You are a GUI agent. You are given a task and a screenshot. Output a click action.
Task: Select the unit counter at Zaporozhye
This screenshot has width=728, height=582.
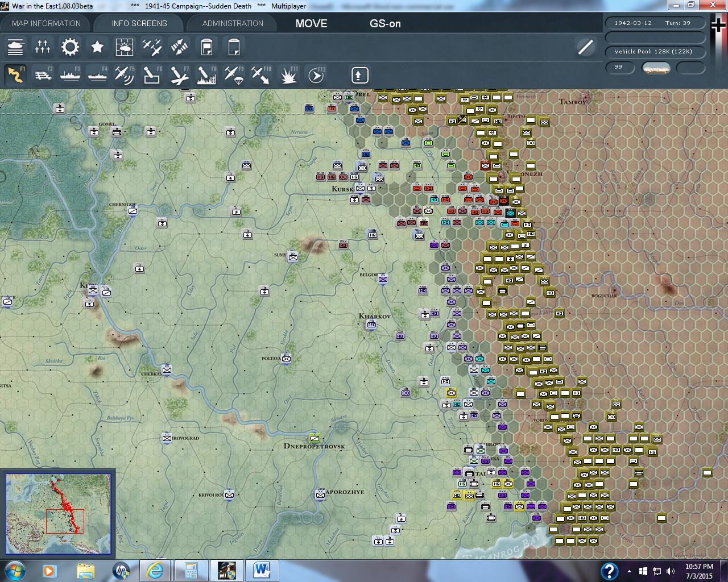[x=320, y=494]
